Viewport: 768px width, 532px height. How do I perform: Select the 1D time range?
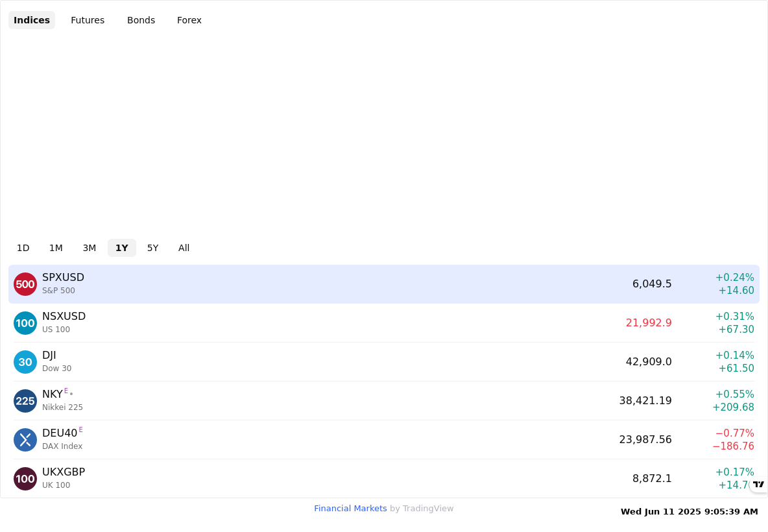pos(23,248)
